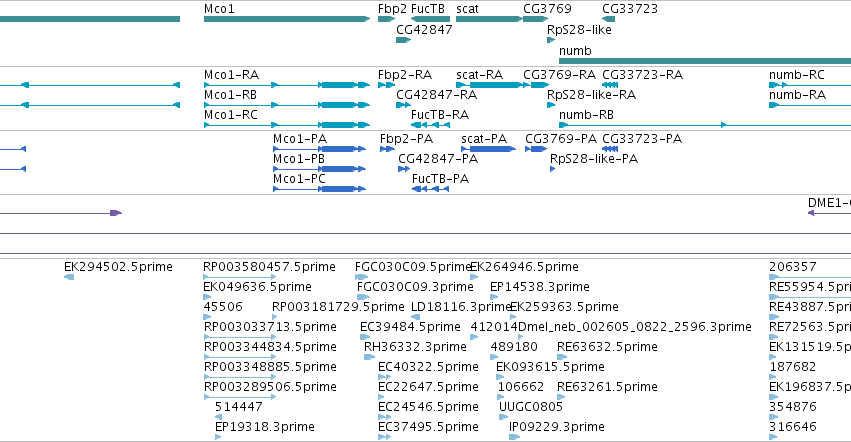Click the 514447 feature label

pos(238,406)
